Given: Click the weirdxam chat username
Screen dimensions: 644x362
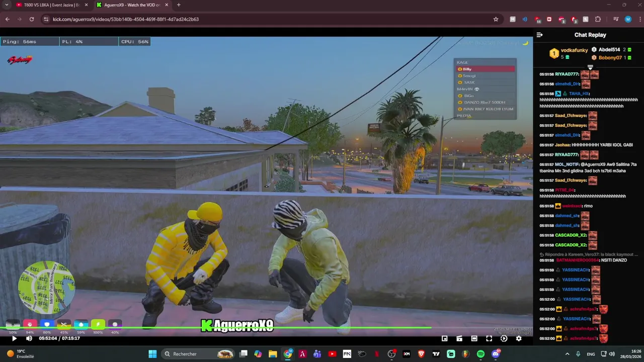Looking at the screenshot, I should pyautogui.click(x=573, y=206).
